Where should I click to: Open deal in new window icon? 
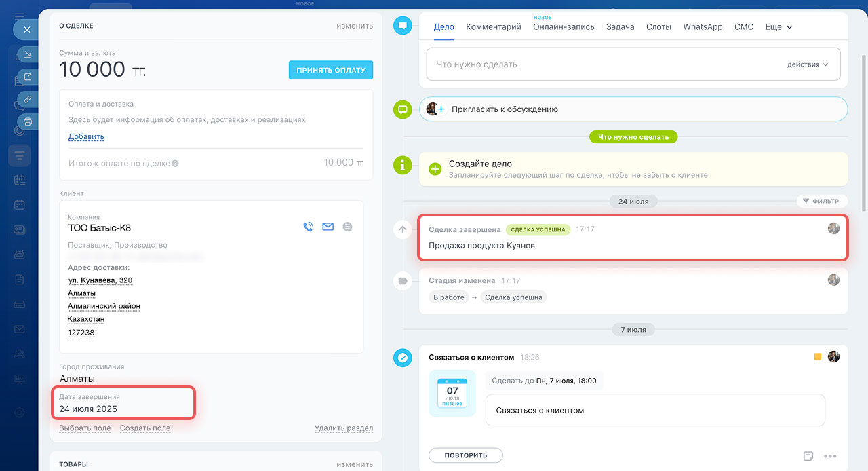tap(28, 77)
